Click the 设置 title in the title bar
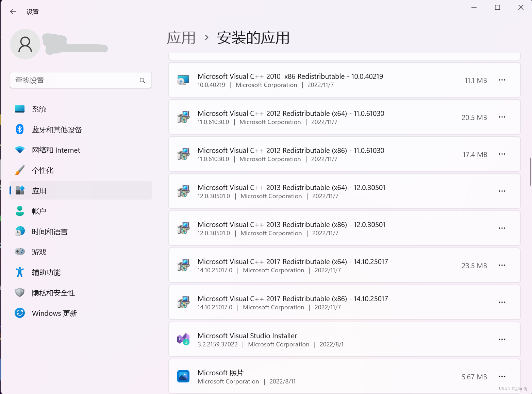 click(33, 11)
